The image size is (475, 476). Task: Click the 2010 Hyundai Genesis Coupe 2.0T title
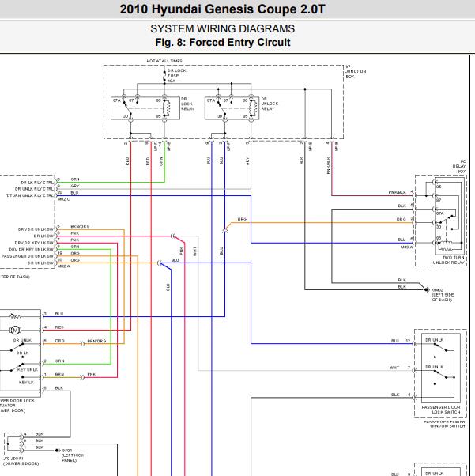[x=222, y=9]
